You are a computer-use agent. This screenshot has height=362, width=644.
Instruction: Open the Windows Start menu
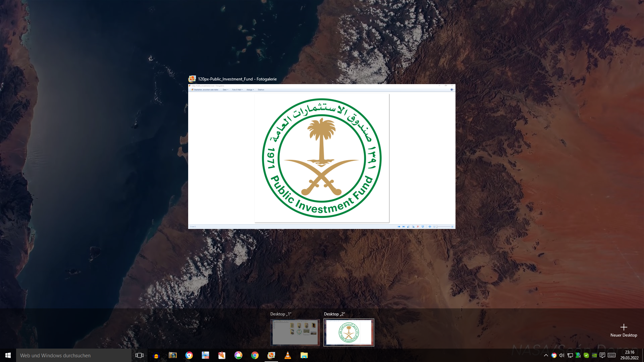coord(8,355)
